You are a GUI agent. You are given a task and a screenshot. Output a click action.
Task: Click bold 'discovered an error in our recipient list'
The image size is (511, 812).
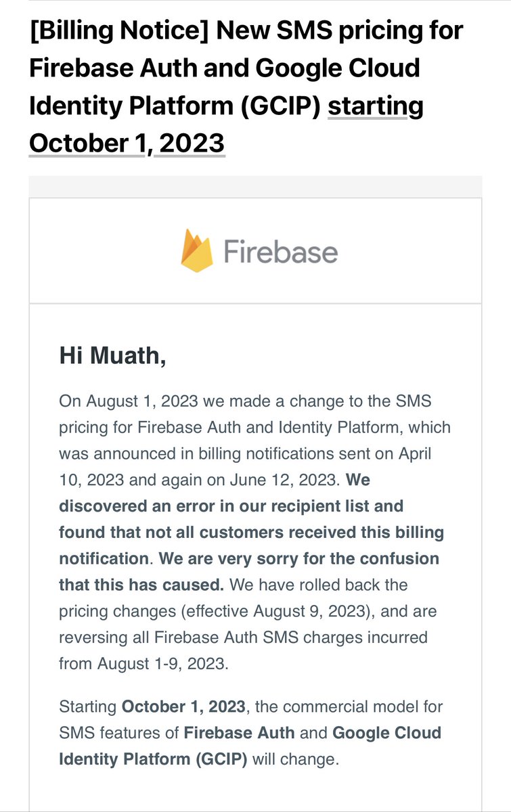231,506
